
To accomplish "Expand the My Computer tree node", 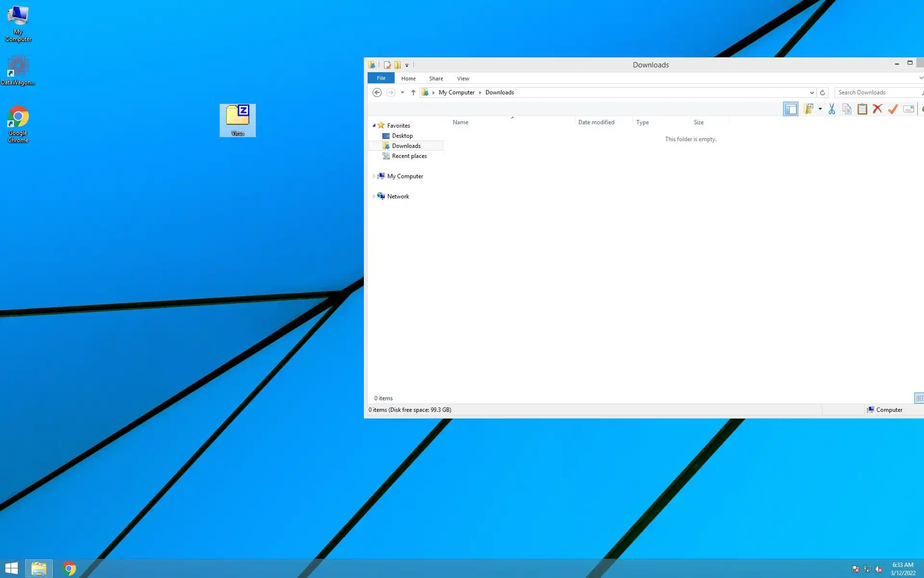I will [x=374, y=176].
